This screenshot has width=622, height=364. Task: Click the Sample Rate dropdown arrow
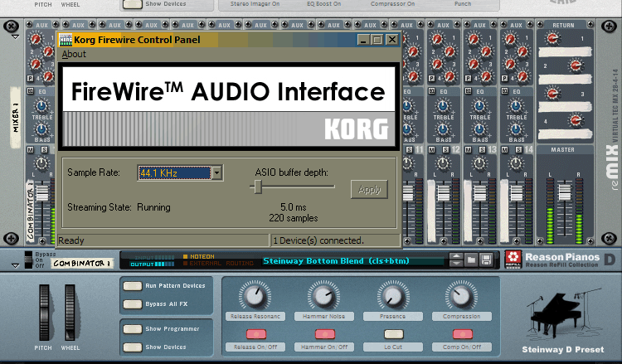click(x=216, y=173)
